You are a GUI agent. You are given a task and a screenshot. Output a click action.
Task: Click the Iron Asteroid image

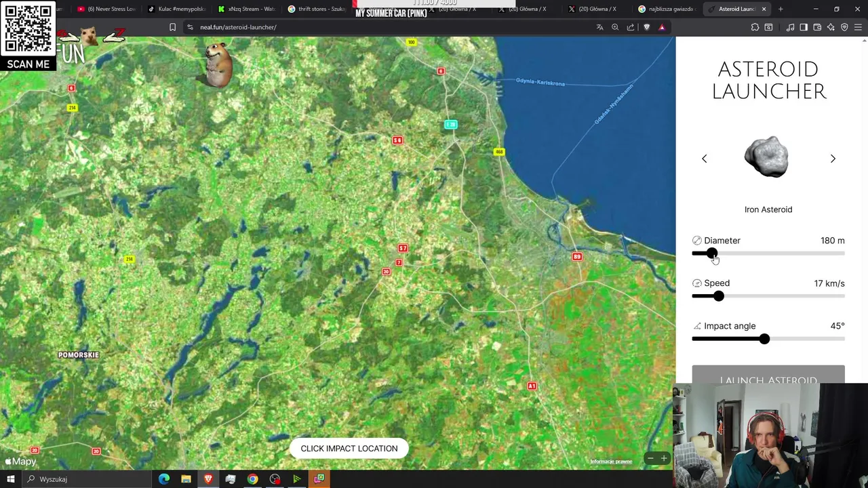pyautogui.click(x=766, y=157)
